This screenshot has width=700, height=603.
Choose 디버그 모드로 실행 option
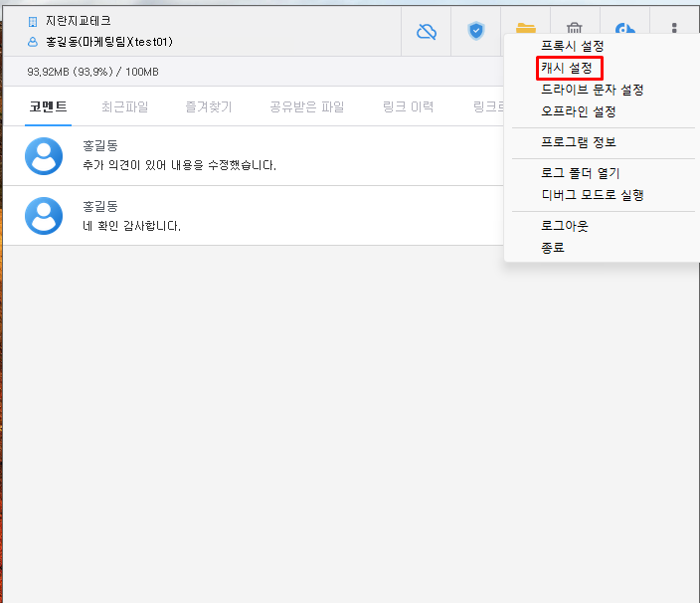(592, 195)
